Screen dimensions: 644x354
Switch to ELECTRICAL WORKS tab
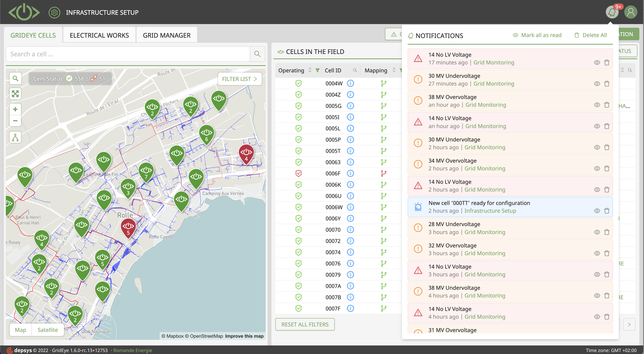[x=99, y=35]
